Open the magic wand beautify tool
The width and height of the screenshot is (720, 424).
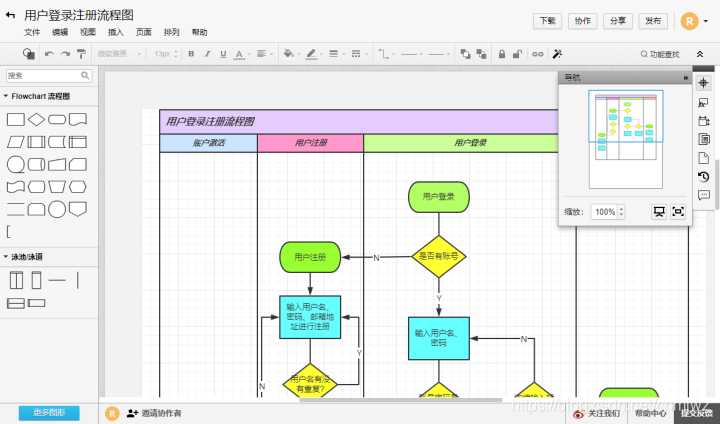557,54
